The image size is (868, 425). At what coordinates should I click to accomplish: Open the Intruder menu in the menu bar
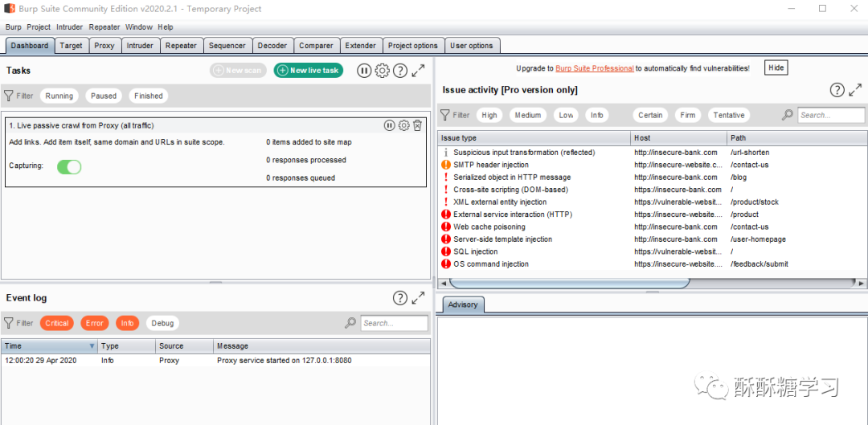(x=70, y=27)
